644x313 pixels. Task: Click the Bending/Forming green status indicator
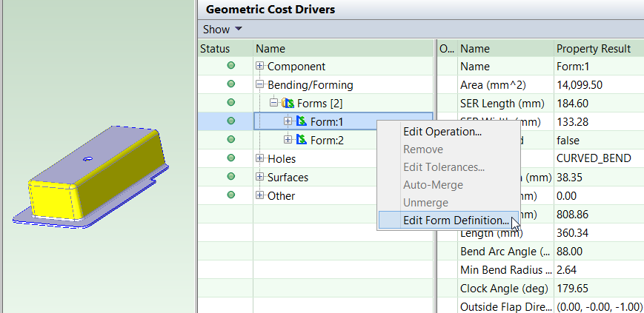230,84
